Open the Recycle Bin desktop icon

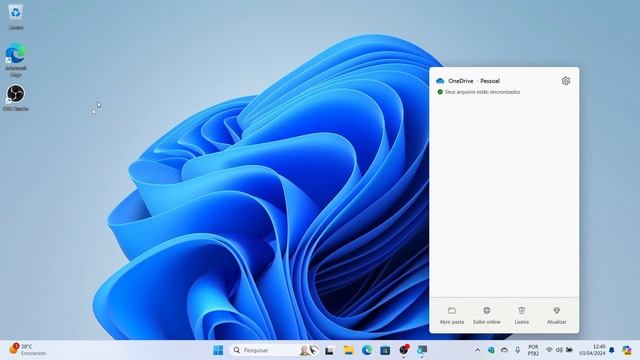[x=16, y=17]
